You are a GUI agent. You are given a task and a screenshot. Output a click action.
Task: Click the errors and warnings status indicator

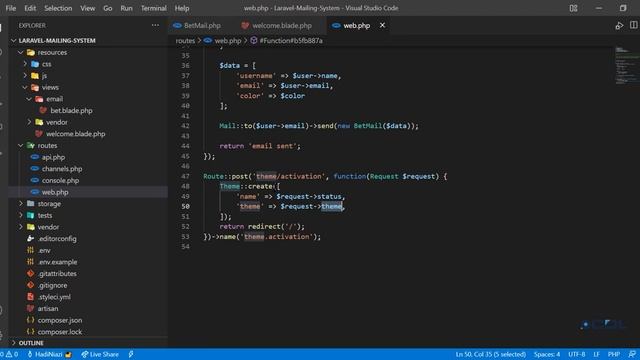pyautogui.click(x=9, y=354)
